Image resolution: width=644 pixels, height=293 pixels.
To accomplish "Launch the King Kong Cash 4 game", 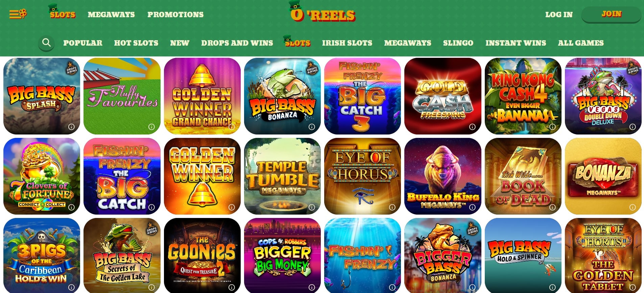I will click(x=523, y=96).
